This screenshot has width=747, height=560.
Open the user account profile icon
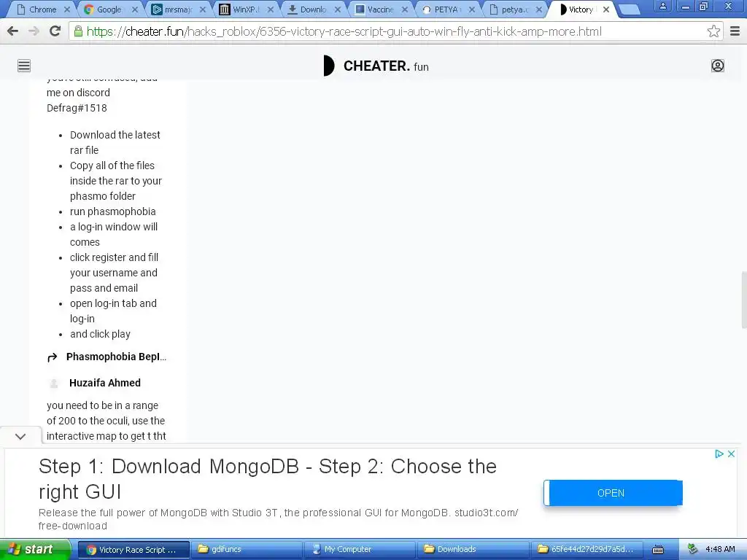coord(718,66)
